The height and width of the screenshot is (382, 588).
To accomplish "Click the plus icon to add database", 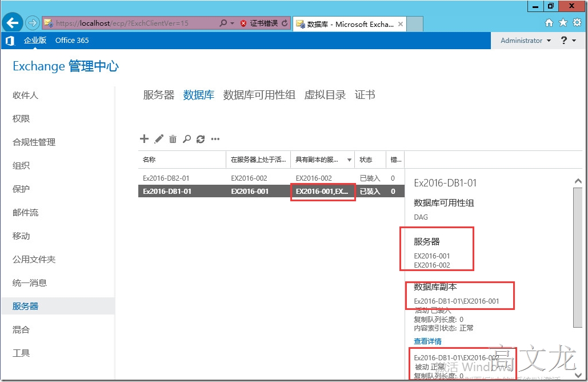I will point(144,139).
